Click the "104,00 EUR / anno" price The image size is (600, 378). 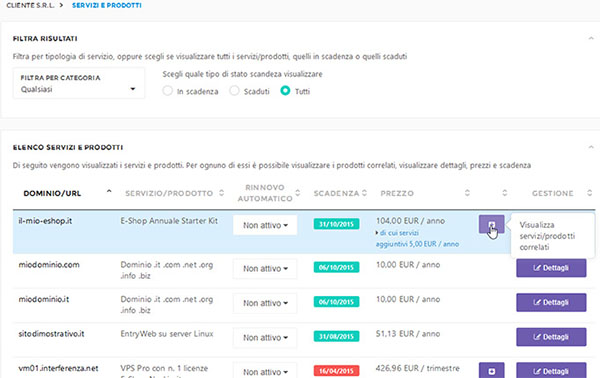coord(411,221)
